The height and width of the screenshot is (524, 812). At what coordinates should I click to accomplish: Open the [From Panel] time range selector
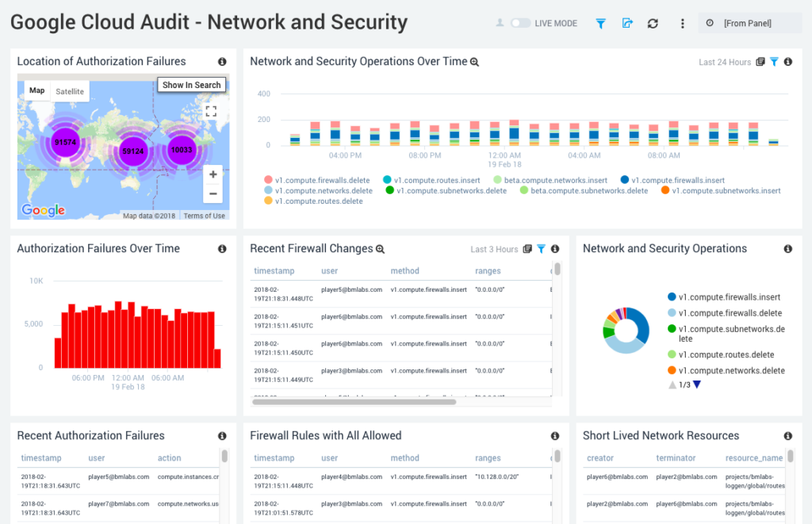[750, 23]
